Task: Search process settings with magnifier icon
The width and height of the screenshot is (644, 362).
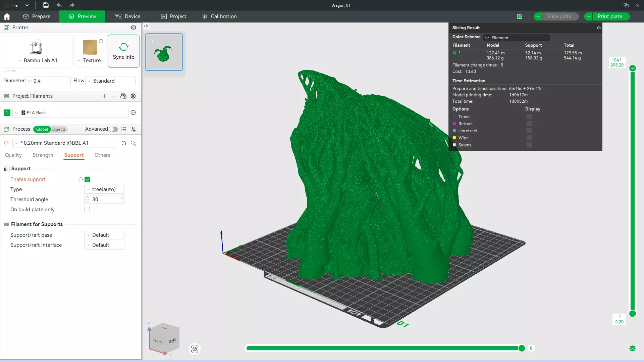Action: pos(133,143)
